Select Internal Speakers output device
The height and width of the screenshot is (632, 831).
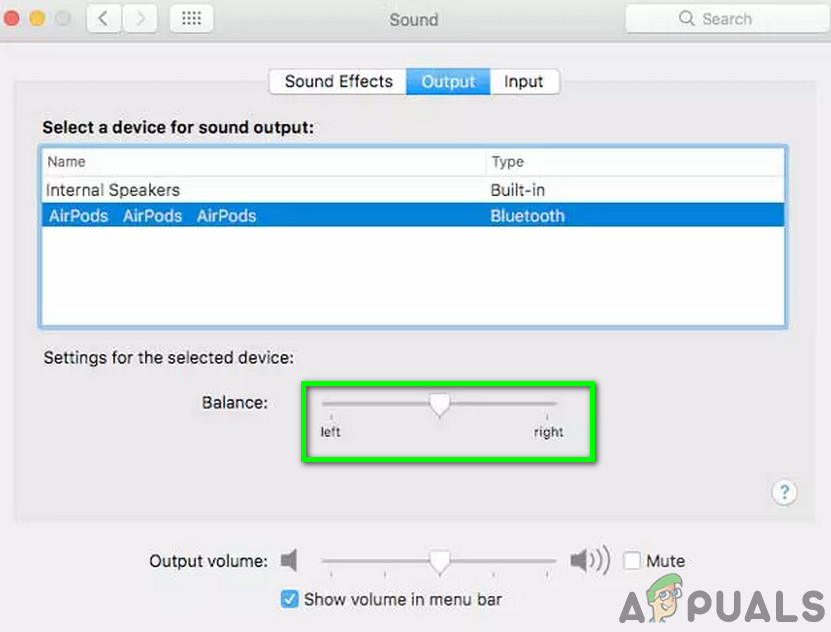(413, 190)
